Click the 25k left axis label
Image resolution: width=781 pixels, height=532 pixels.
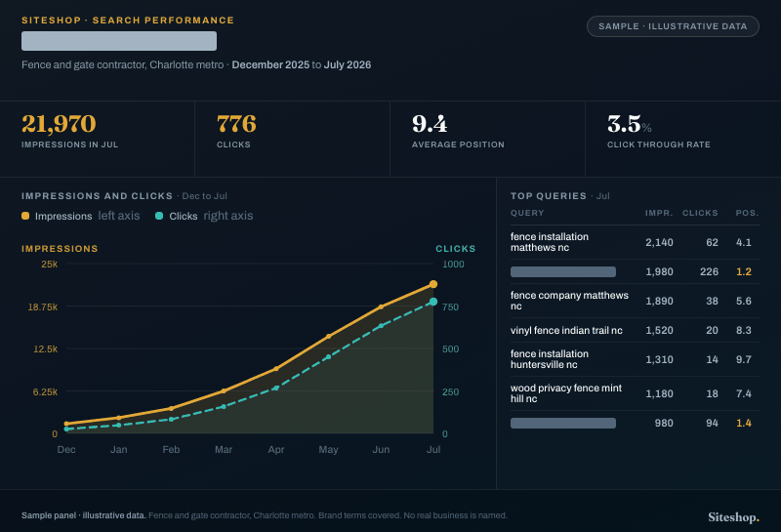(x=50, y=264)
